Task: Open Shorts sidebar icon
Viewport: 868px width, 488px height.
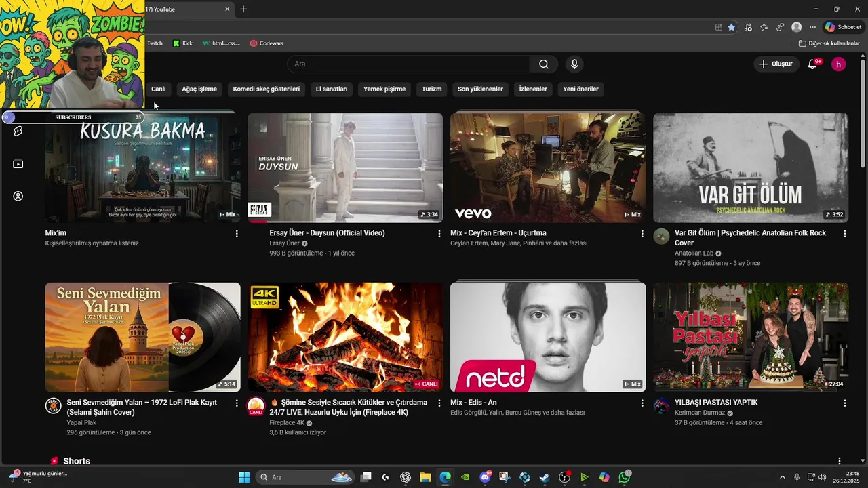Action: click(18, 131)
